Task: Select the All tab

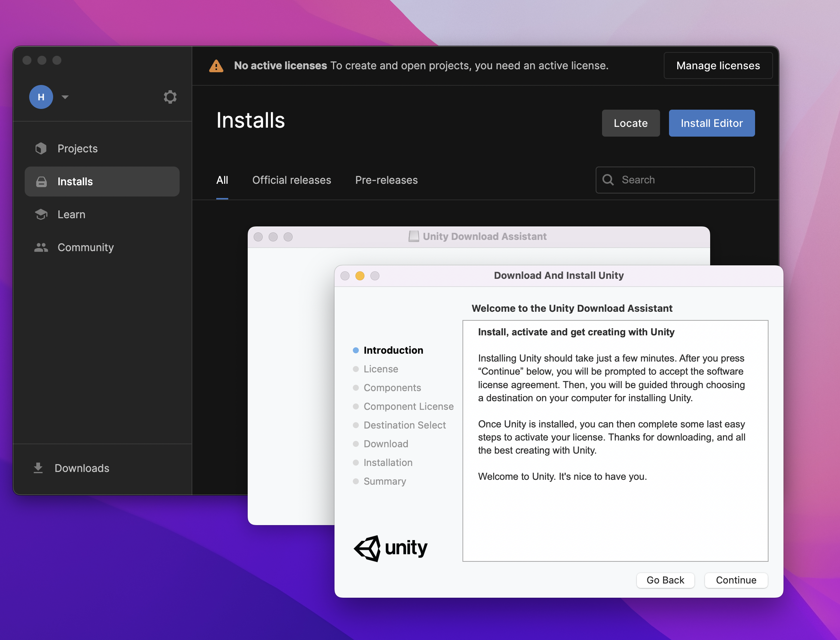Action: tap(222, 180)
